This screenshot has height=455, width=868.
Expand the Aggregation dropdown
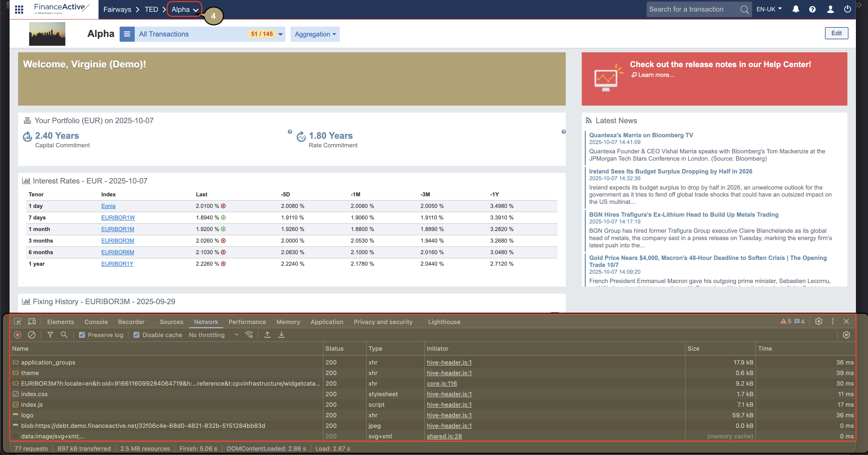[x=314, y=34]
